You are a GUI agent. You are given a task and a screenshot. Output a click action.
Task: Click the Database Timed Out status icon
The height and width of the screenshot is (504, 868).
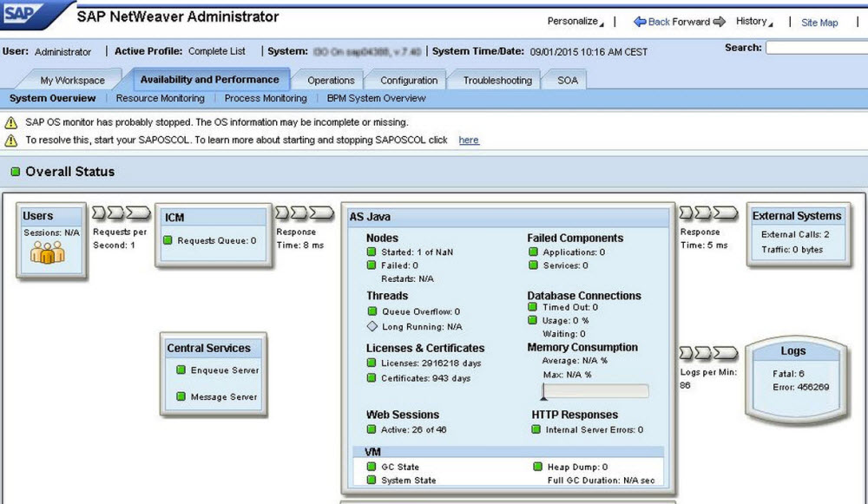point(533,306)
